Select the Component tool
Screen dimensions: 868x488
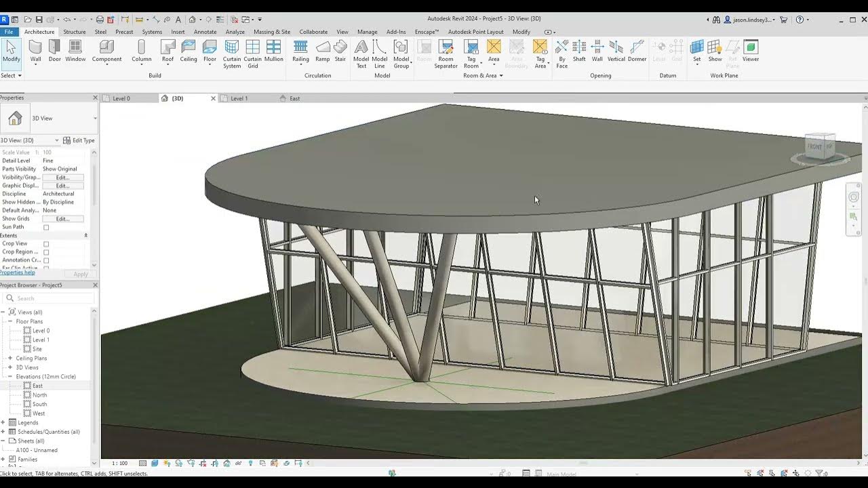point(106,51)
